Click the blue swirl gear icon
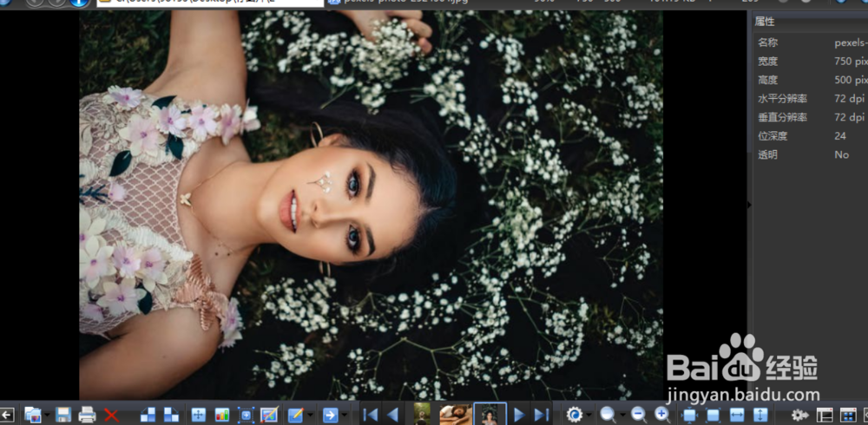Screen dimensions: 868x425 coord(575,415)
